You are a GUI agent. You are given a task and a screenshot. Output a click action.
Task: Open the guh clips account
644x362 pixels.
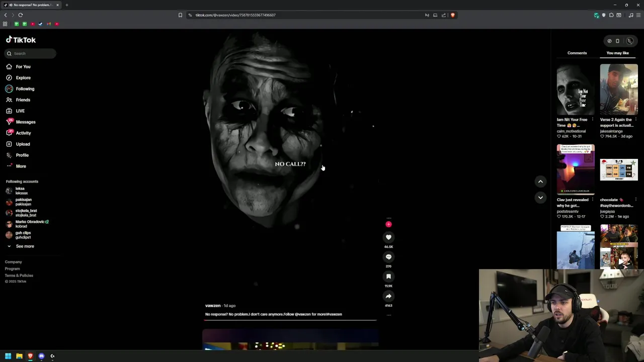tap(19, 235)
